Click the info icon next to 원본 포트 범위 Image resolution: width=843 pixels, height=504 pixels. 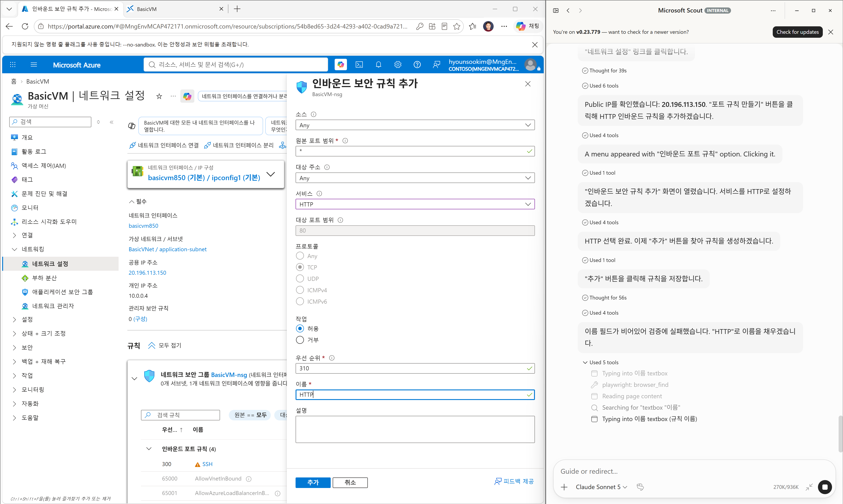pyautogui.click(x=345, y=141)
